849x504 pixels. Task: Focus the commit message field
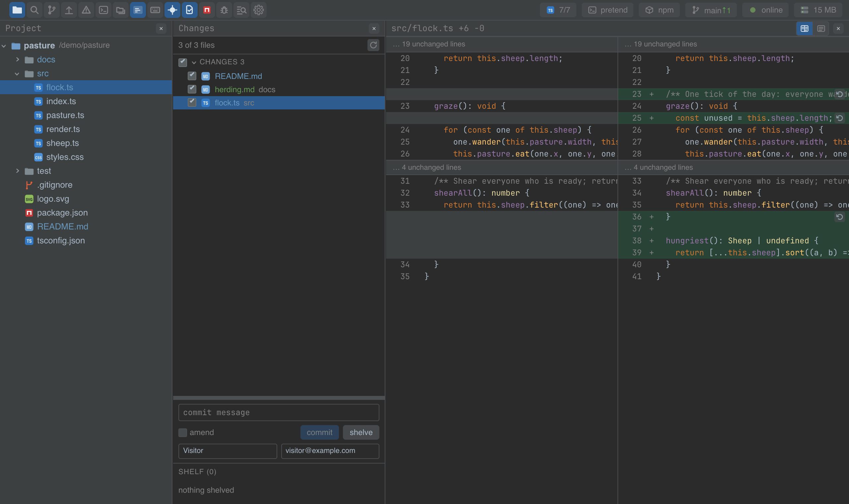[x=279, y=412]
